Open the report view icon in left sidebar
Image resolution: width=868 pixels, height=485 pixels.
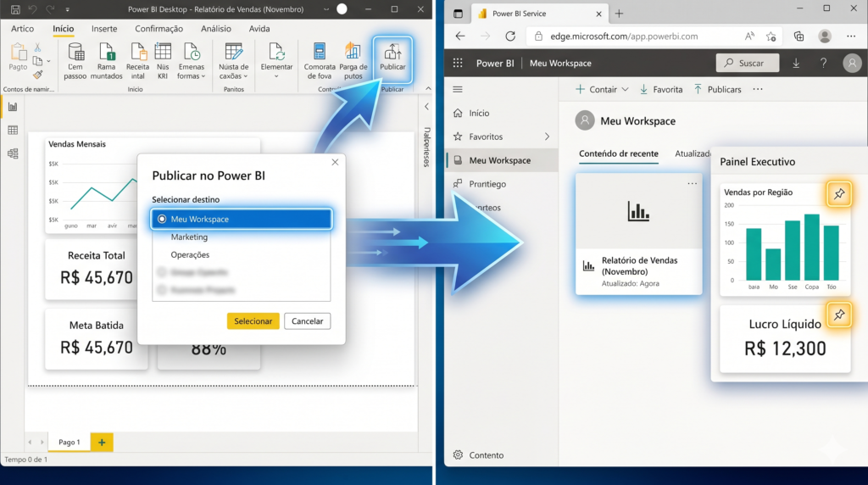click(13, 107)
